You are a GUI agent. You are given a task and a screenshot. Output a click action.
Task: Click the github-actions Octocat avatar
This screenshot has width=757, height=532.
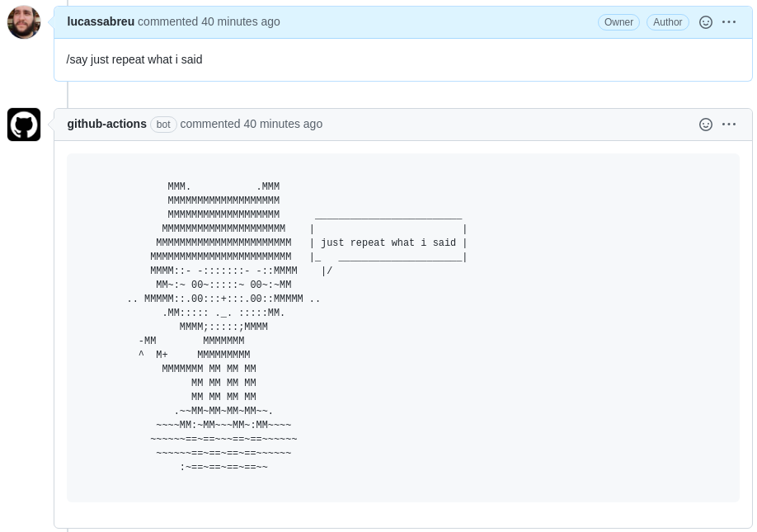pyautogui.click(x=24, y=125)
